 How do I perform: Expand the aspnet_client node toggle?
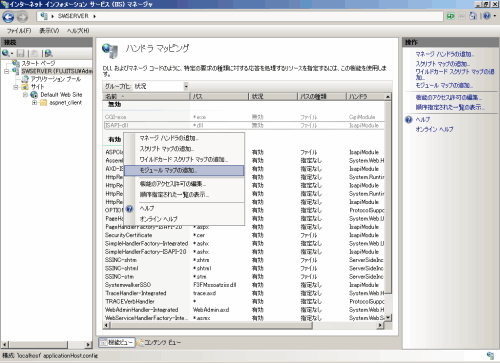[x=34, y=103]
